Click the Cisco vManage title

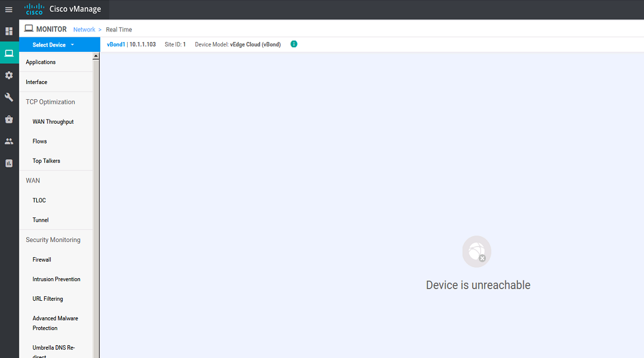(75, 9)
